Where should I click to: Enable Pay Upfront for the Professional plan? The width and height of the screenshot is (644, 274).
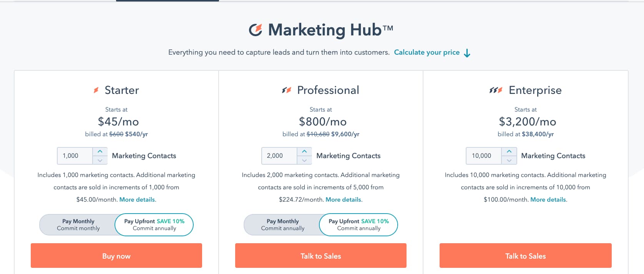358,224
